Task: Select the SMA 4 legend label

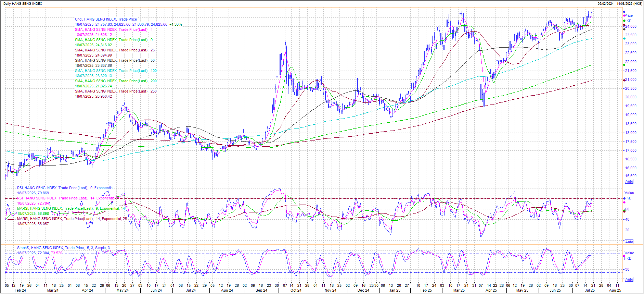Action: (114, 29)
